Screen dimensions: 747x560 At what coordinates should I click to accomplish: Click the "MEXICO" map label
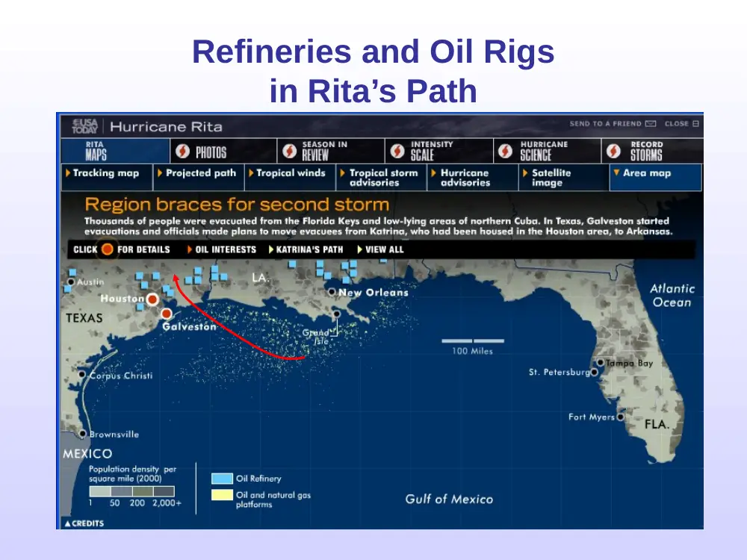(87, 453)
